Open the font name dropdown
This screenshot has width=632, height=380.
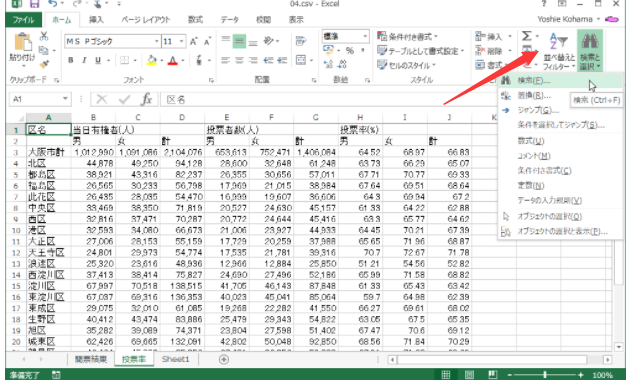(x=156, y=42)
